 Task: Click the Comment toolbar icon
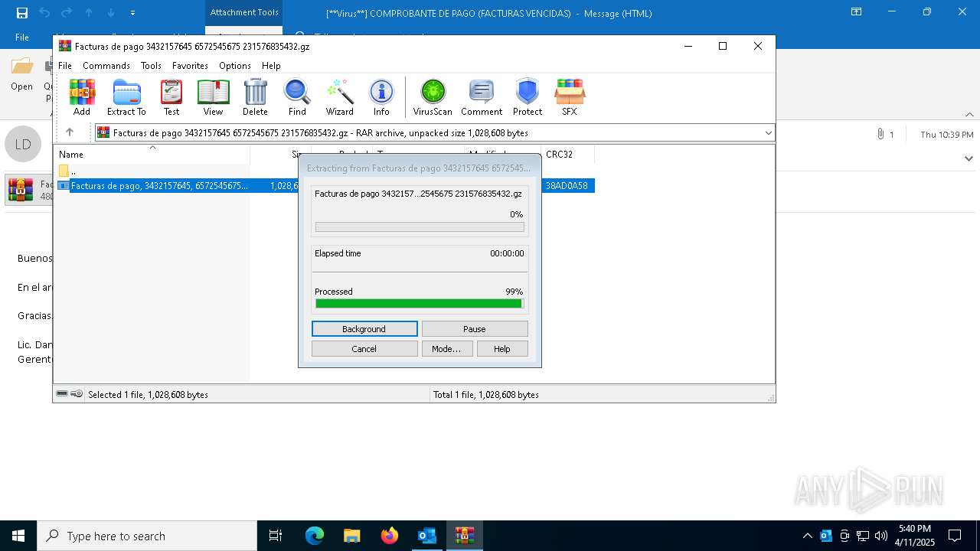pos(482,97)
